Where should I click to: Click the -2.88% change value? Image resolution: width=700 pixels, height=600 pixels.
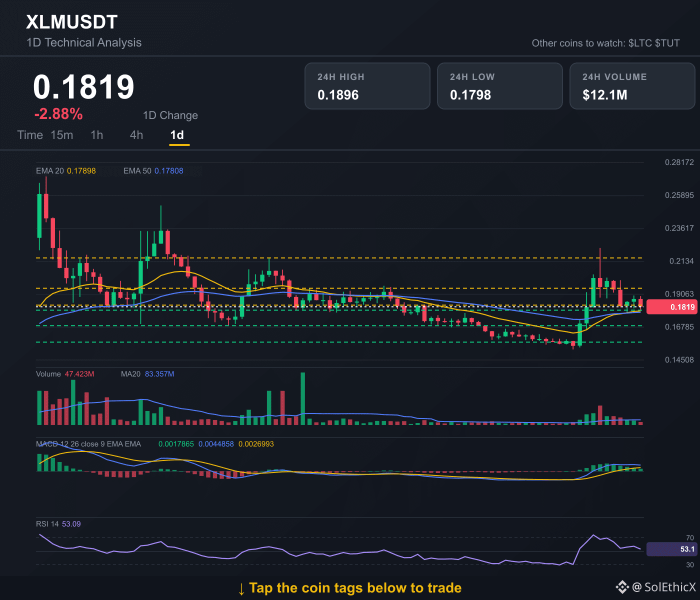point(58,114)
